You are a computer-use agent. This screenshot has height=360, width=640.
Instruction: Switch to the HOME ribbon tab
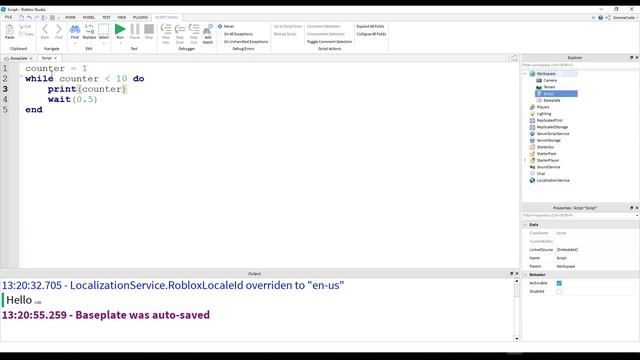coord(70,17)
